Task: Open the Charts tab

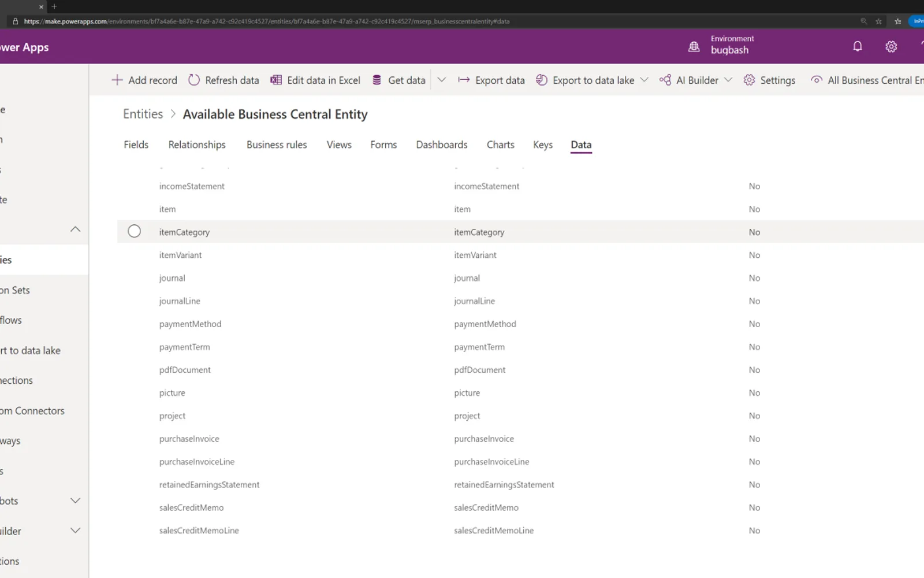Action: [x=500, y=144]
